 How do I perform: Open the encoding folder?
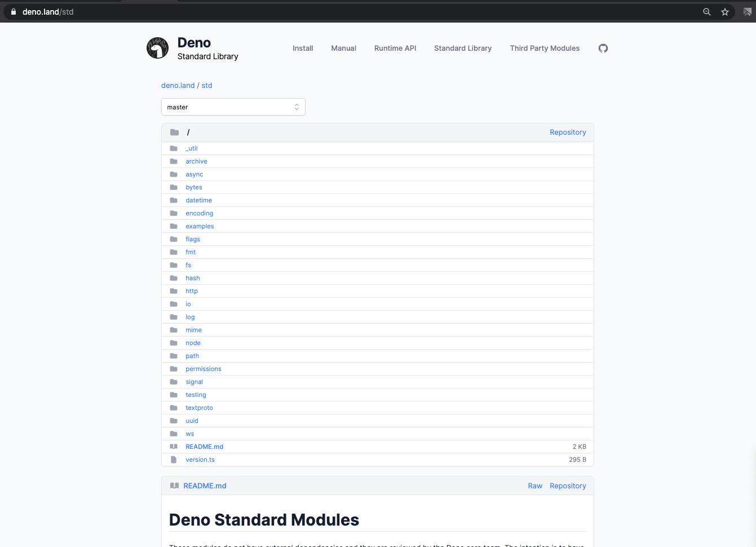pos(200,213)
